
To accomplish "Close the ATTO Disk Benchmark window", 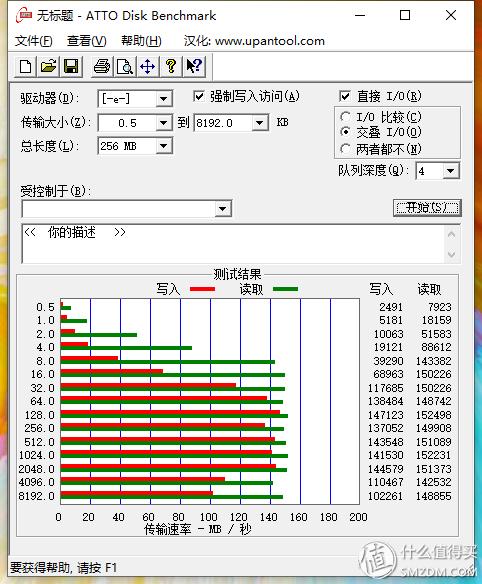I will point(451,16).
